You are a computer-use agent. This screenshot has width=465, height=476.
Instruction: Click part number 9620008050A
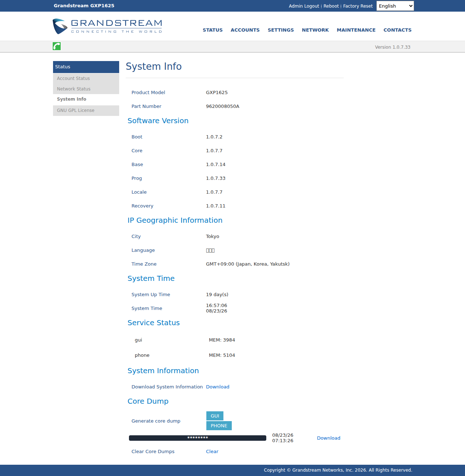pos(223,106)
